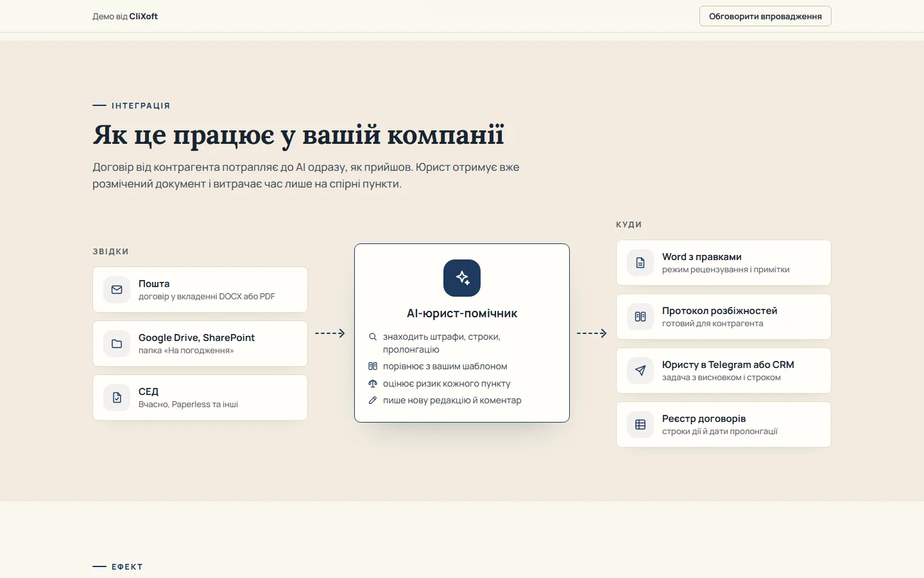Select the Word з правками title
Screen dimensions: 924x578
click(702, 257)
